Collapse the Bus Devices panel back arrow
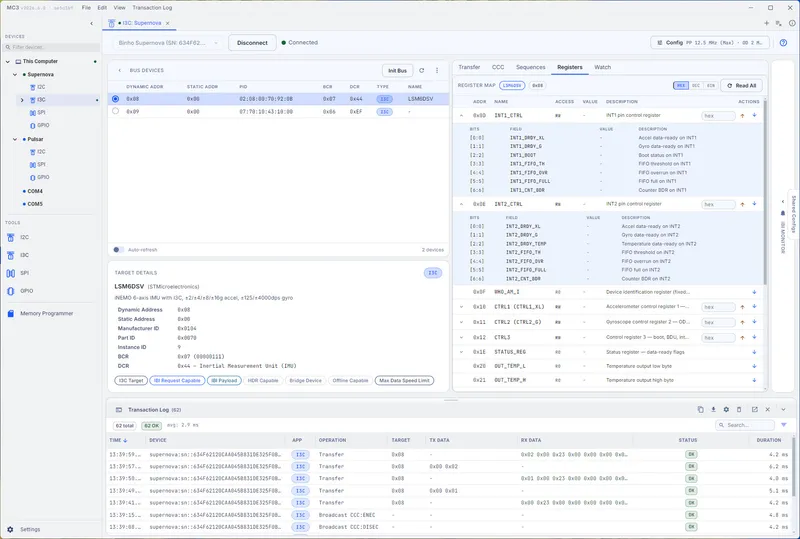 pos(119,70)
